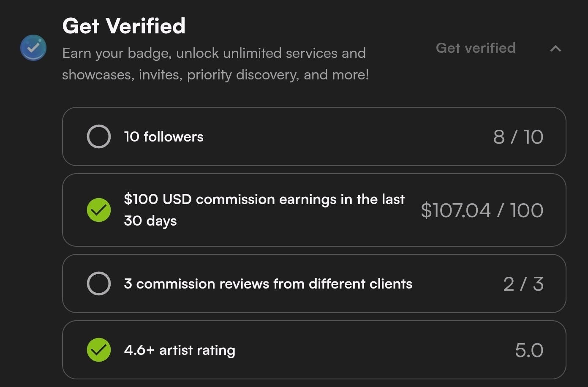Image resolution: width=588 pixels, height=387 pixels.
Task: Click the blue verified badge icon
Action: [x=33, y=48]
